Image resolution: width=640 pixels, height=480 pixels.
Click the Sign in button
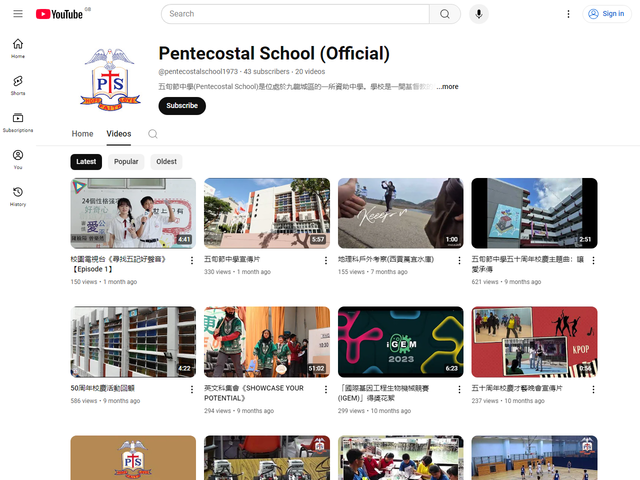(606, 14)
